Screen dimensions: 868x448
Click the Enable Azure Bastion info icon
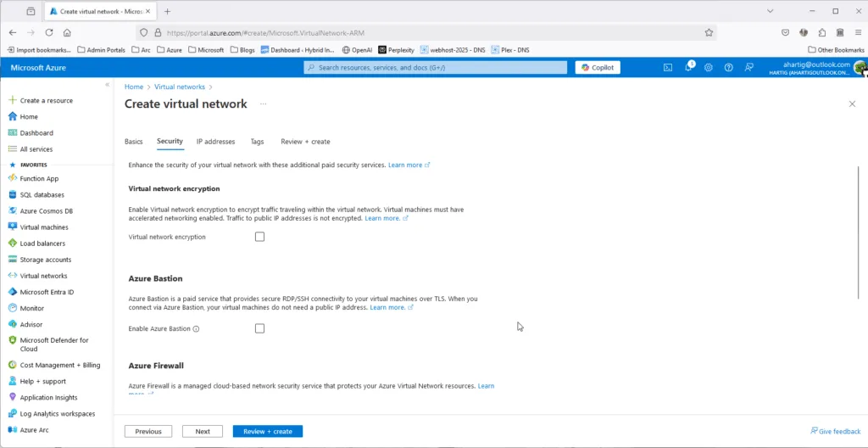pos(196,329)
